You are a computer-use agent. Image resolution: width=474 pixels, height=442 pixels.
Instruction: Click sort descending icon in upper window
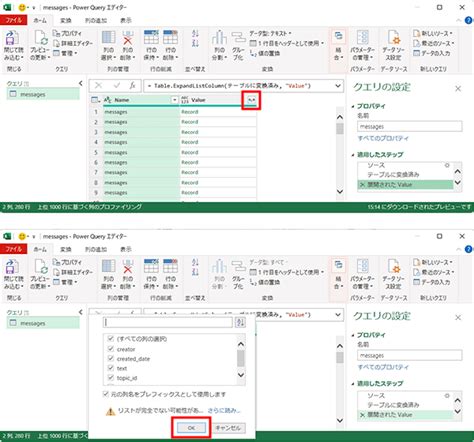[195, 42]
